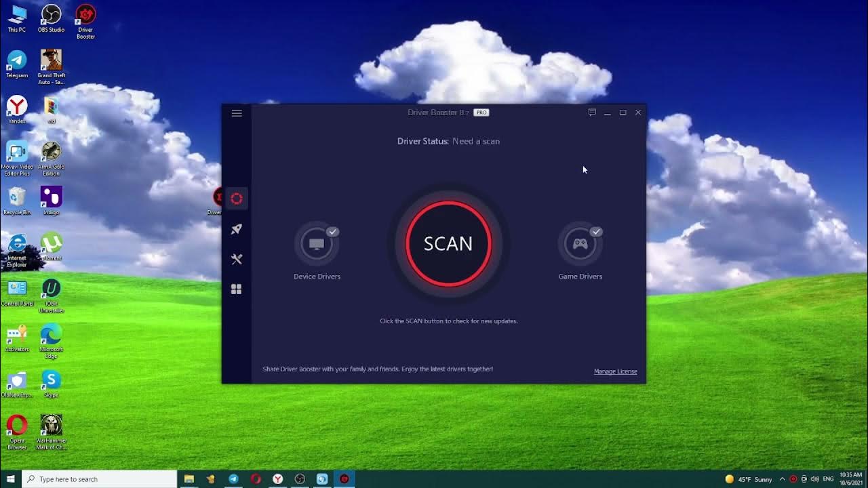The width and height of the screenshot is (868, 488).
Task: Select the Skype desktop icon
Action: [x=52, y=383]
